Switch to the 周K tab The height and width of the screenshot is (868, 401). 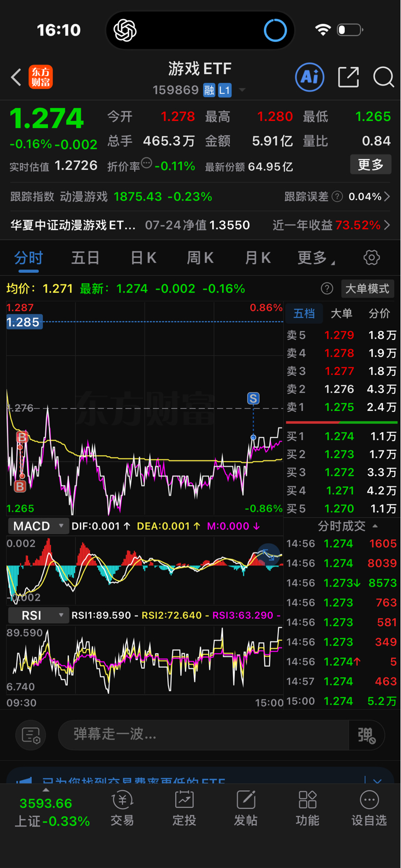200,258
